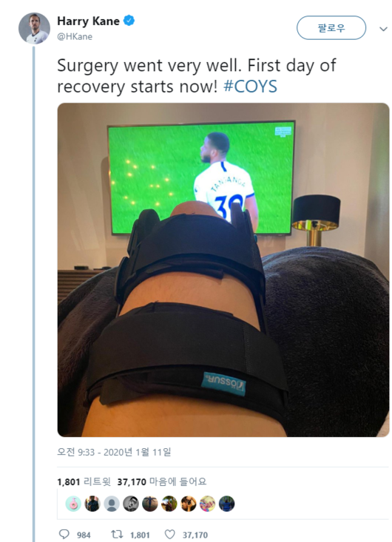Screen dimensions: 392x542
Task: Click the blue verified badge next to Harry Kane
Action: point(129,21)
